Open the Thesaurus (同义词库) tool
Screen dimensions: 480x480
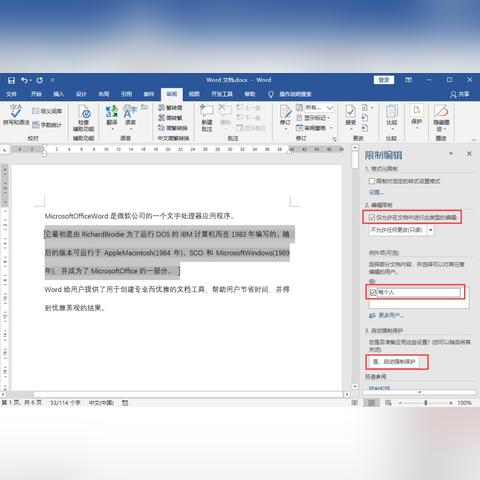[x=47, y=111]
